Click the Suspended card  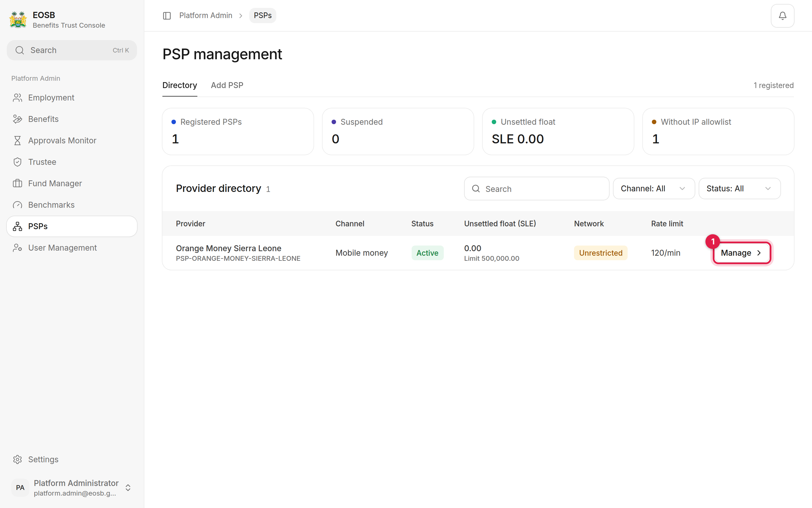click(398, 131)
